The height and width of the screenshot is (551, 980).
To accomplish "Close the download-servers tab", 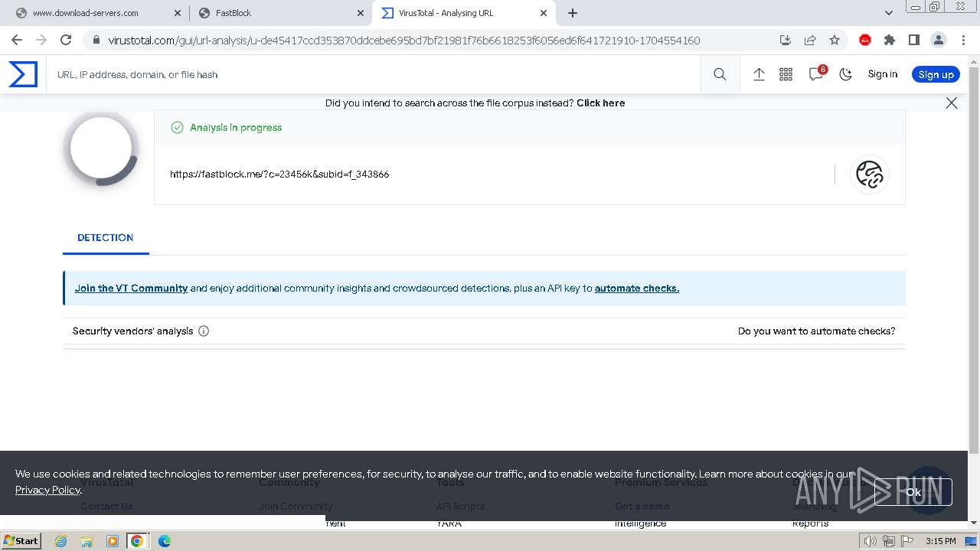I will point(178,13).
